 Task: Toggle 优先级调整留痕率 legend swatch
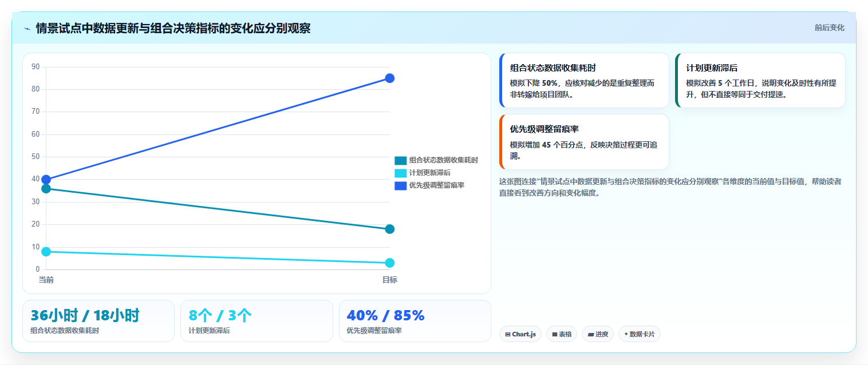400,185
